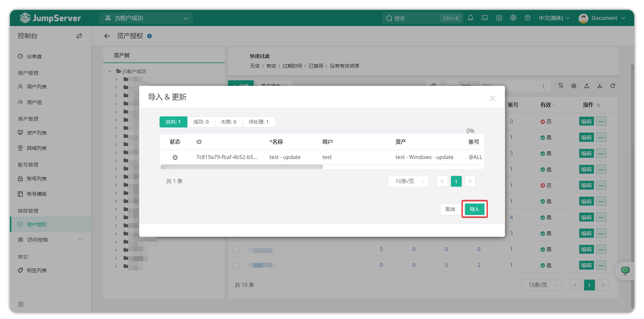Image resolution: width=644 pixels, height=319 pixels.
Task: Click the back arrow beside 资产授权
Action: click(107, 36)
